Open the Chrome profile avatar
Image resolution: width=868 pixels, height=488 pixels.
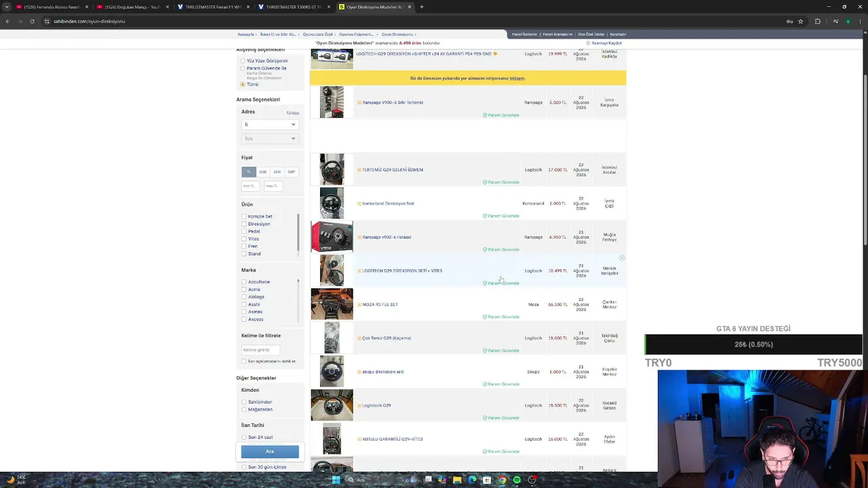[848, 21]
